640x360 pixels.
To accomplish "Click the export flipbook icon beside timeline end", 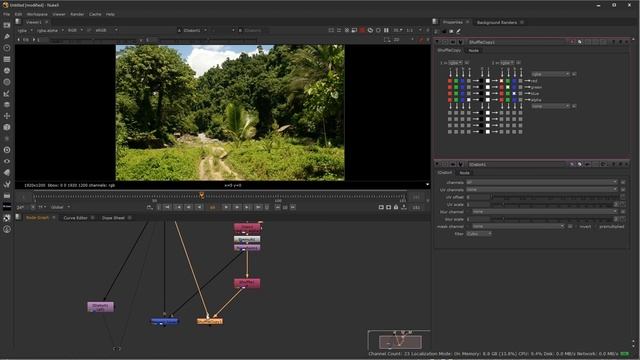I will click(404, 207).
